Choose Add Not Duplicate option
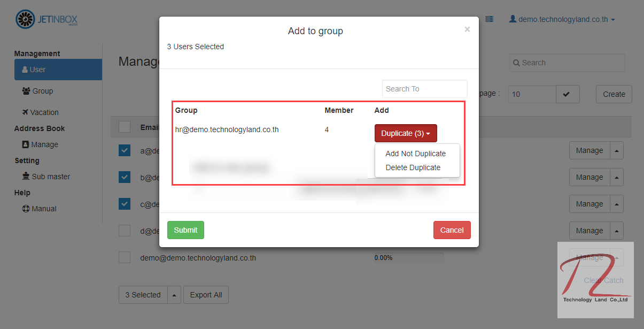The image size is (644, 329). [415, 154]
